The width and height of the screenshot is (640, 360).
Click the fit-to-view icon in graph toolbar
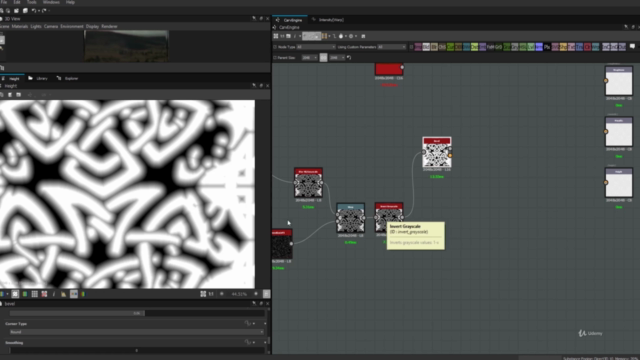(276, 36)
